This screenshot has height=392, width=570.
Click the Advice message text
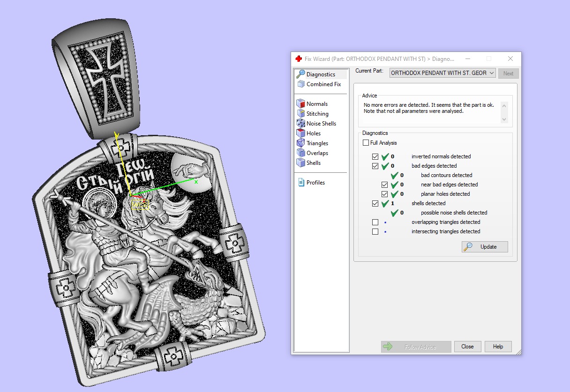[428, 108]
